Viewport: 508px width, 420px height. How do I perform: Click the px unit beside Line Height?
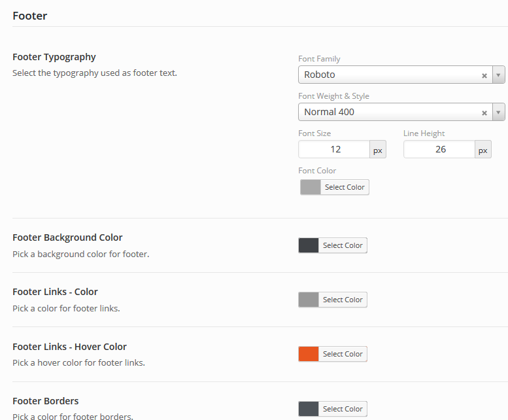483,150
